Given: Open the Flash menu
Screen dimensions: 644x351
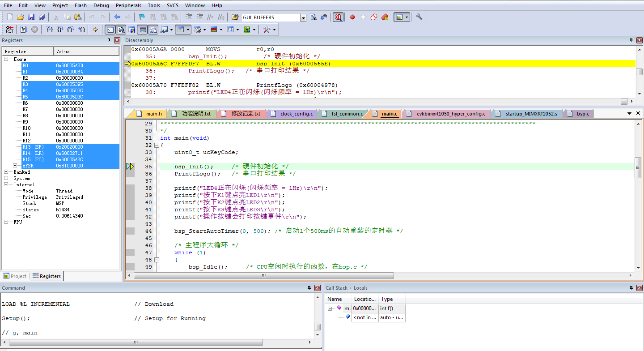Looking at the screenshot, I should [81, 5].
